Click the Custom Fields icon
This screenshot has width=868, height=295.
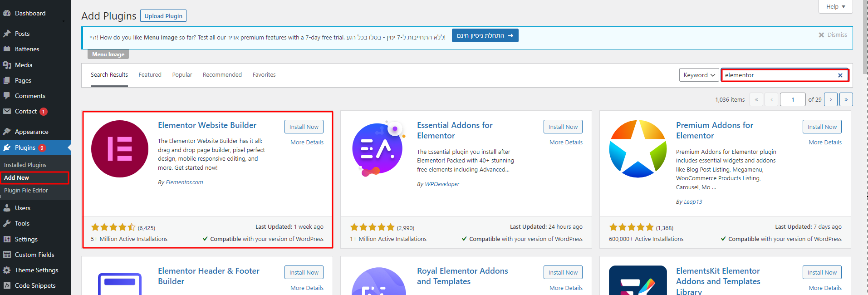7,255
